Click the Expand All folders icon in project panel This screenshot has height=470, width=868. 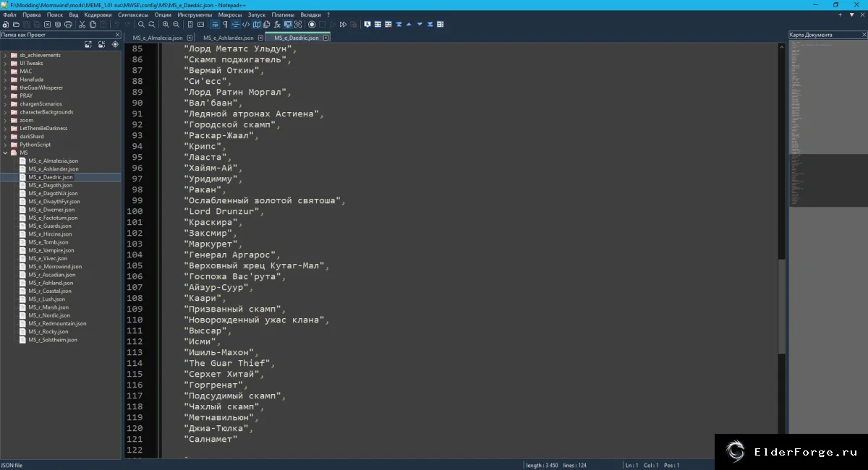click(x=88, y=44)
